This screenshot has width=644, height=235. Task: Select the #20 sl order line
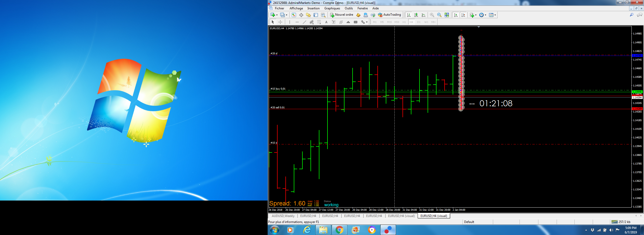point(450,55)
